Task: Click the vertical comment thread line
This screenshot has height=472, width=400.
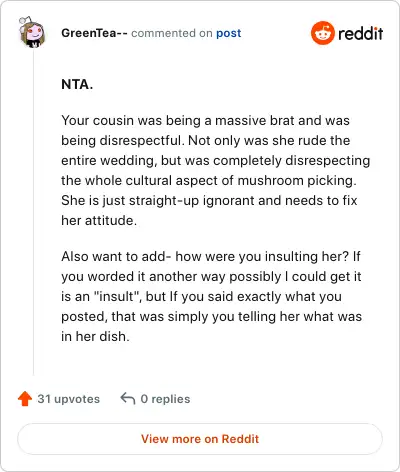Action: click(33, 213)
